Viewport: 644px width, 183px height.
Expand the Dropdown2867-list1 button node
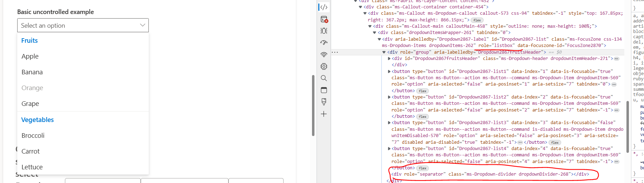pyautogui.click(x=389, y=72)
